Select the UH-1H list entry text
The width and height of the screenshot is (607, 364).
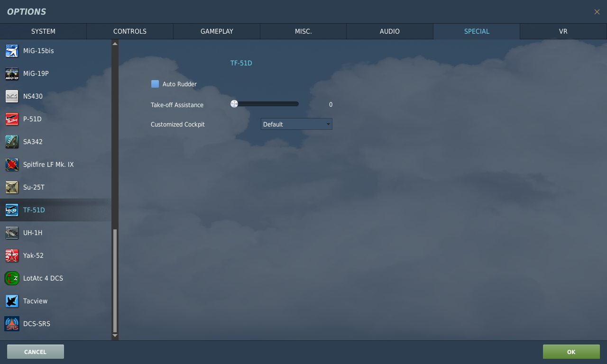click(x=33, y=233)
